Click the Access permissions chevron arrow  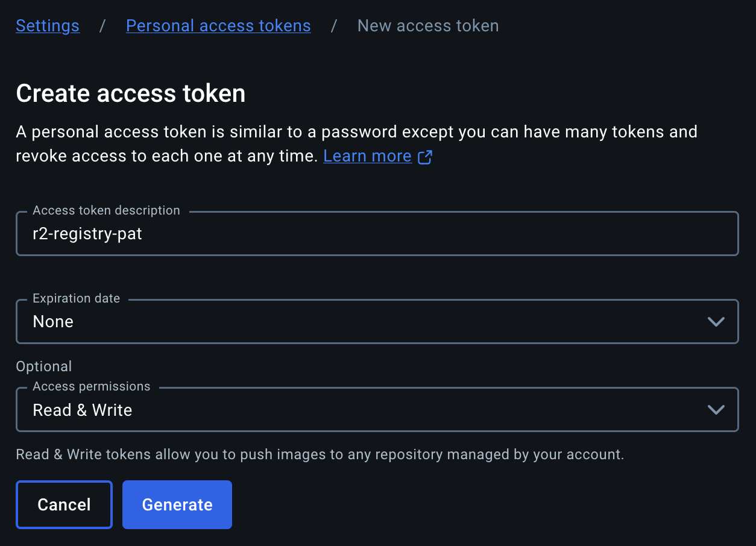(716, 410)
